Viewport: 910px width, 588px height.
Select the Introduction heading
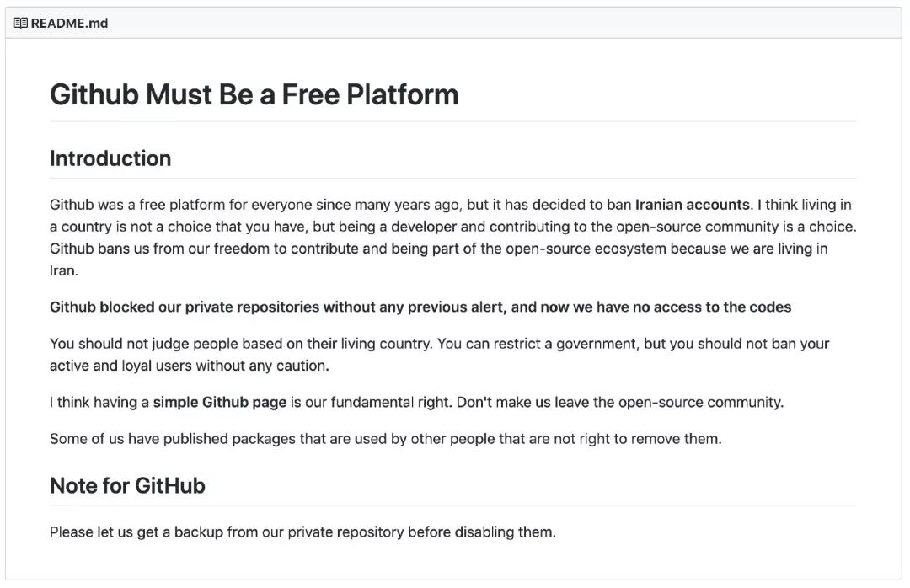click(x=110, y=158)
